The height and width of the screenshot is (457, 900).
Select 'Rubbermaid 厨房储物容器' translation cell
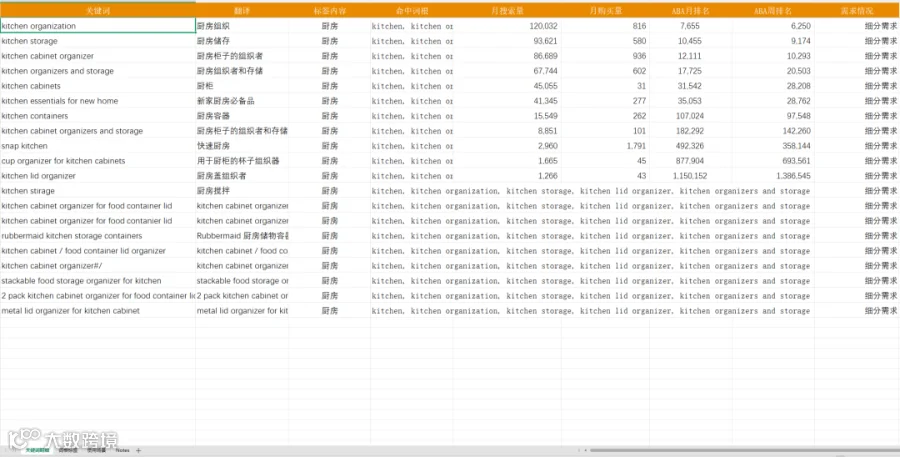[242, 235]
